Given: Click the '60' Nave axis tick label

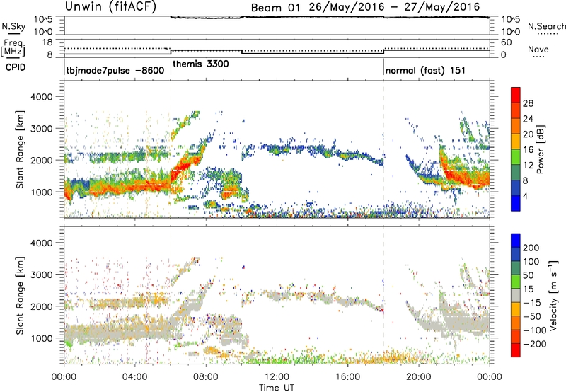Looking at the screenshot, I should tap(507, 42).
